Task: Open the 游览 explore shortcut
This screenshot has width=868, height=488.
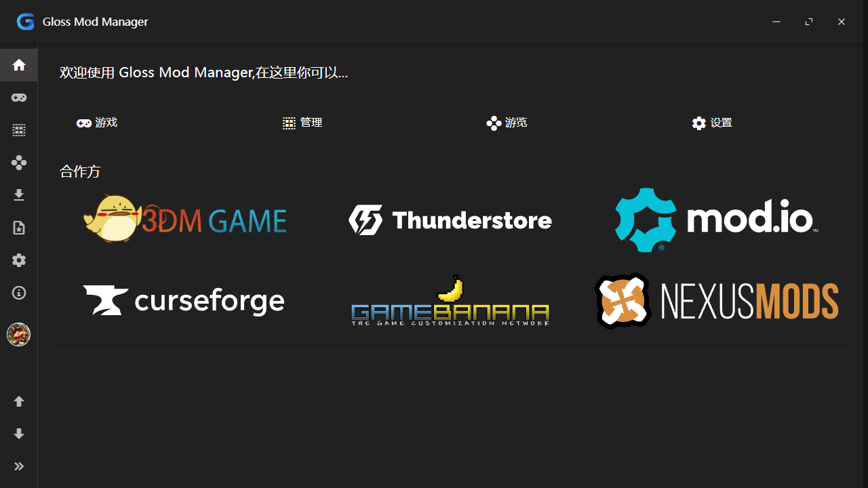Action: [507, 123]
